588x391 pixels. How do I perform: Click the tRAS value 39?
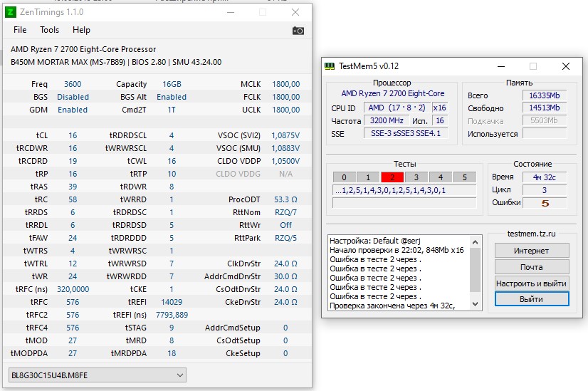tap(73, 187)
